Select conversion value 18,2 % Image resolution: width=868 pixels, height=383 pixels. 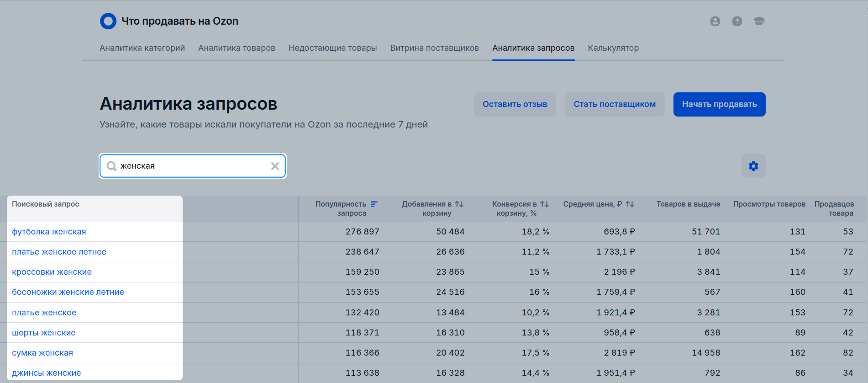(x=536, y=232)
